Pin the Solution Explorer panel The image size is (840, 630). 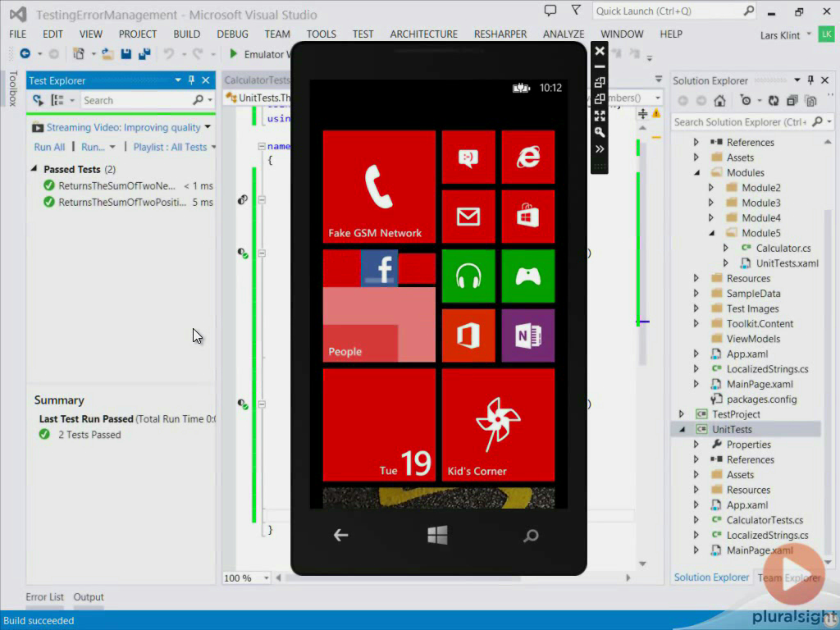click(x=810, y=80)
